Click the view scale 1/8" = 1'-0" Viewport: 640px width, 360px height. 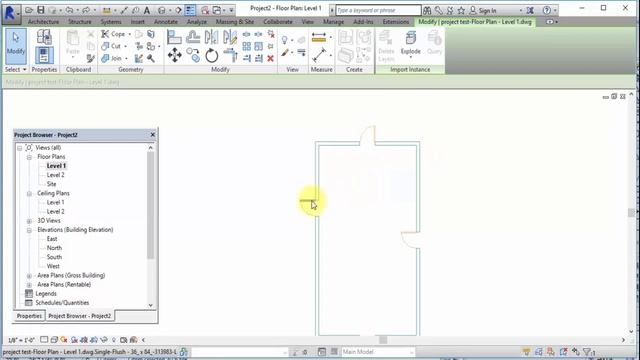click(x=21, y=340)
